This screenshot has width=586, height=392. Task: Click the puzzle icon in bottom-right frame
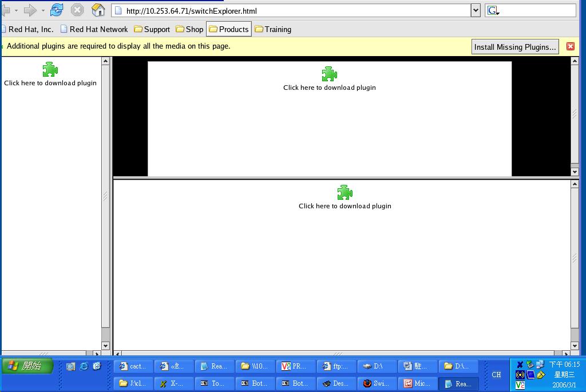(345, 192)
